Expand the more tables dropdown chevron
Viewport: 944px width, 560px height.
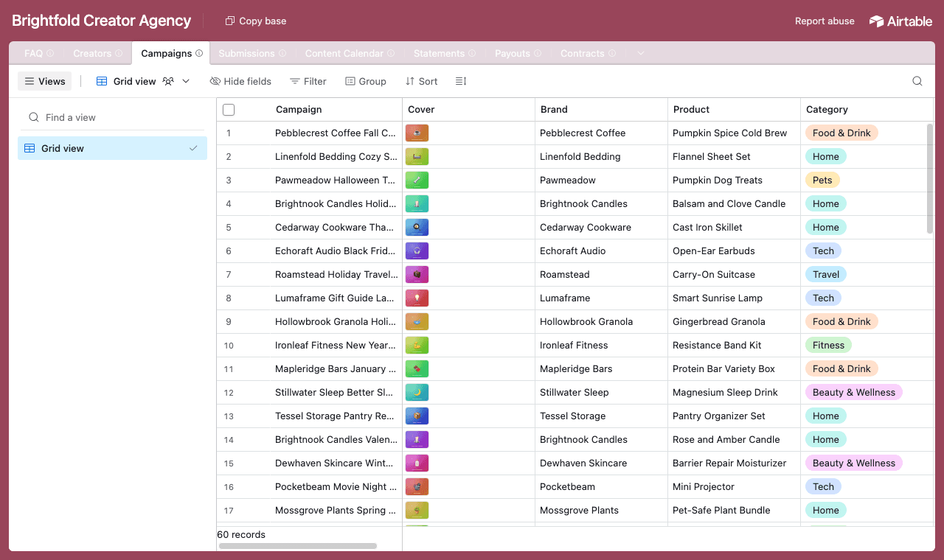(x=640, y=53)
